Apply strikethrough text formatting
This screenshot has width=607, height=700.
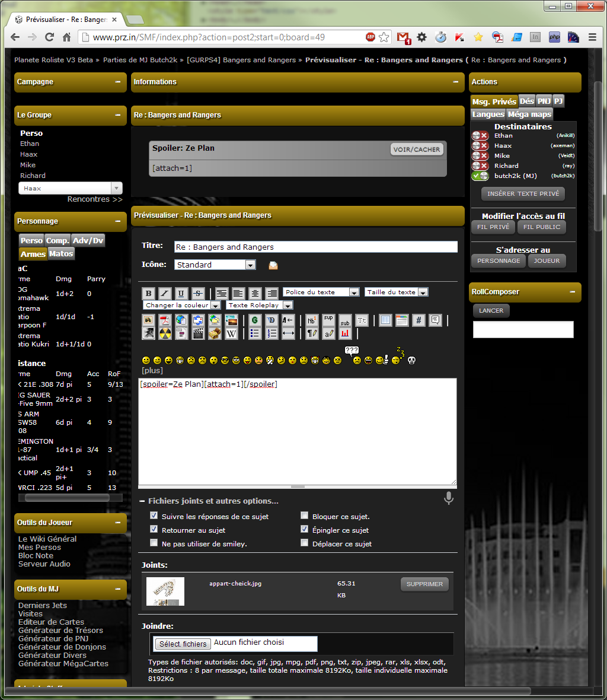pos(198,293)
